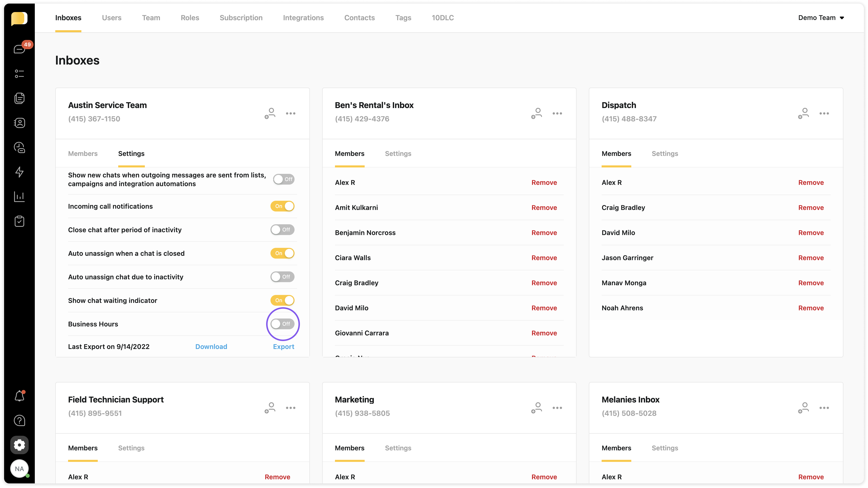Click the NA user avatar

tap(19, 469)
